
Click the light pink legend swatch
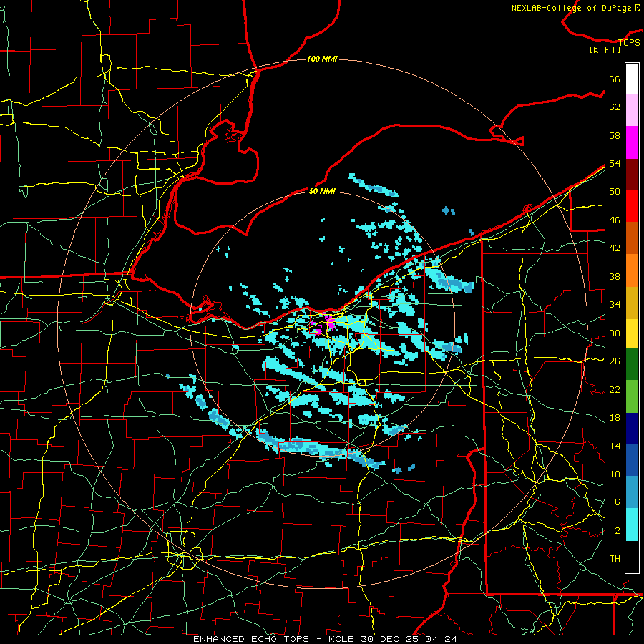[x=632, y=110]
